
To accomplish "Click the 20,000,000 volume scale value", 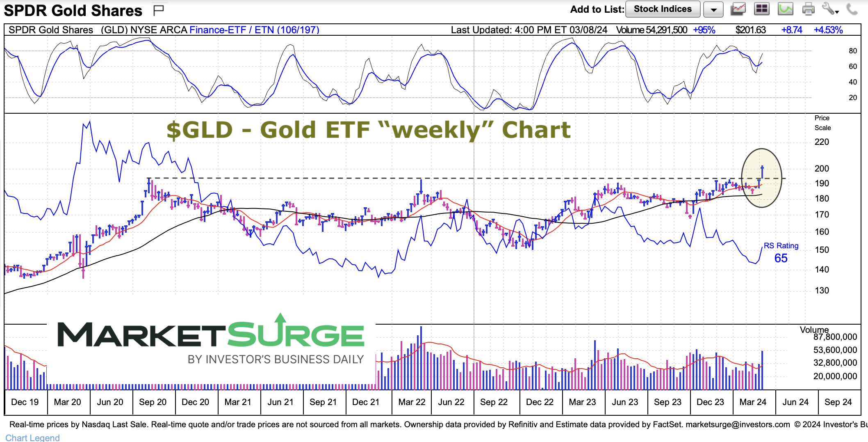I will [x=835, y=376].
